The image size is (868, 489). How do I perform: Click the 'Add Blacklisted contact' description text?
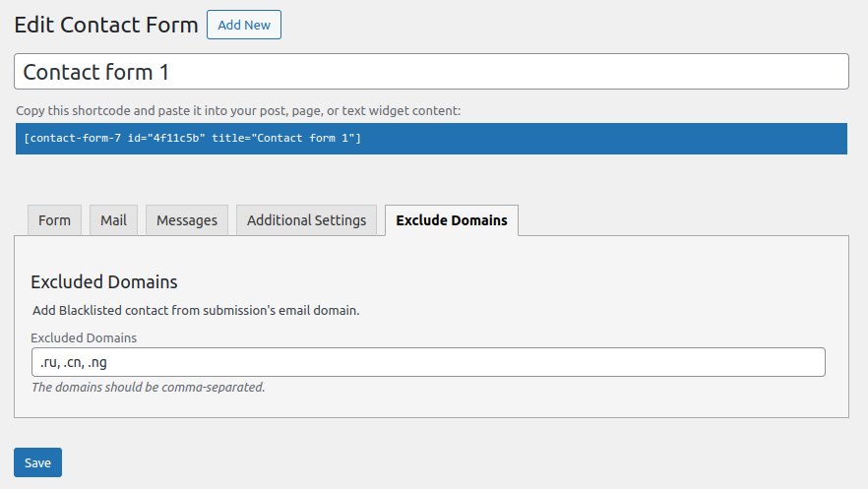click(196, 310)
